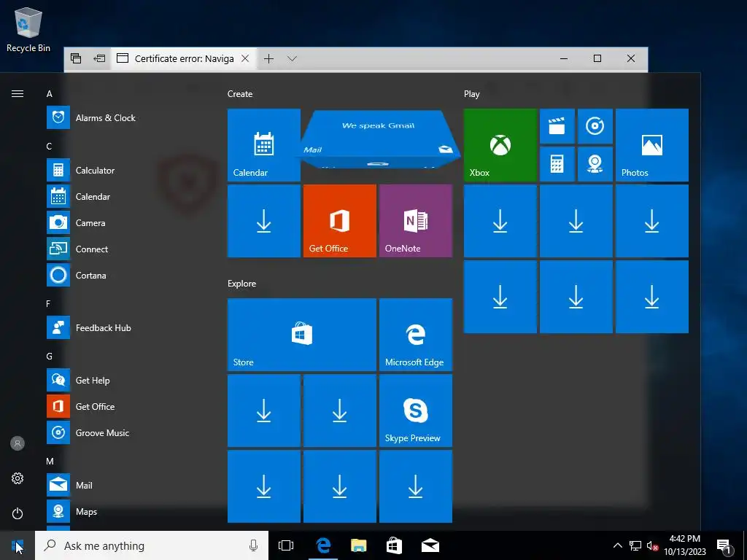Open the volume tray icon
The image size is (747, 560).
point(652,545)
